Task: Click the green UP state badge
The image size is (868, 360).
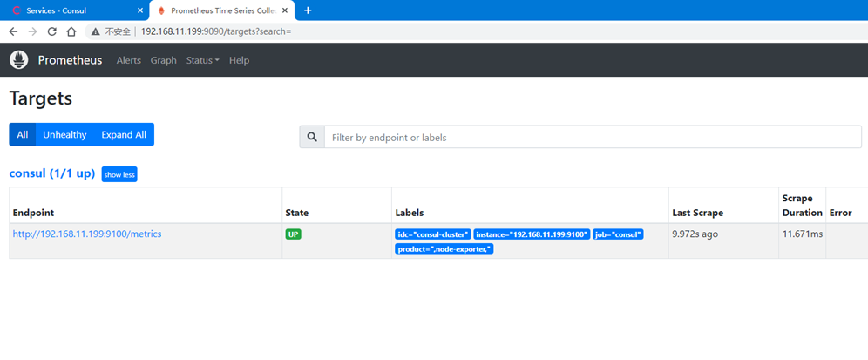Action: pyautogui.click(x=294, y=234)
